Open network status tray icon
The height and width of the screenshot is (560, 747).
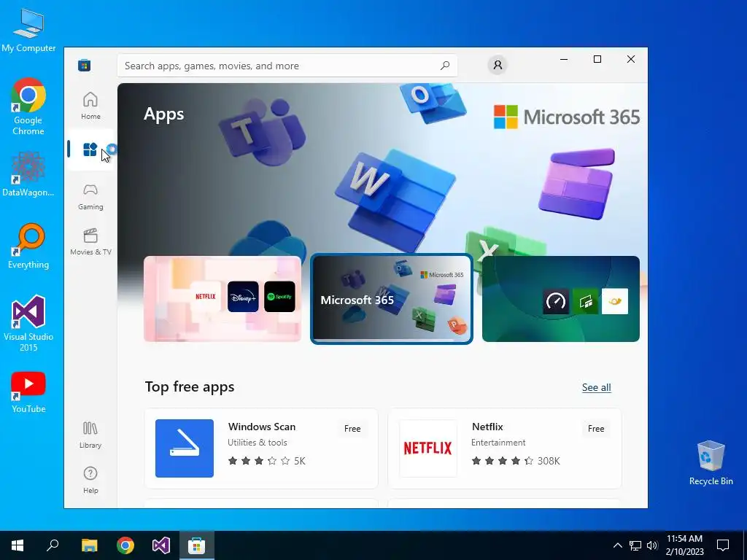point(635,545)
